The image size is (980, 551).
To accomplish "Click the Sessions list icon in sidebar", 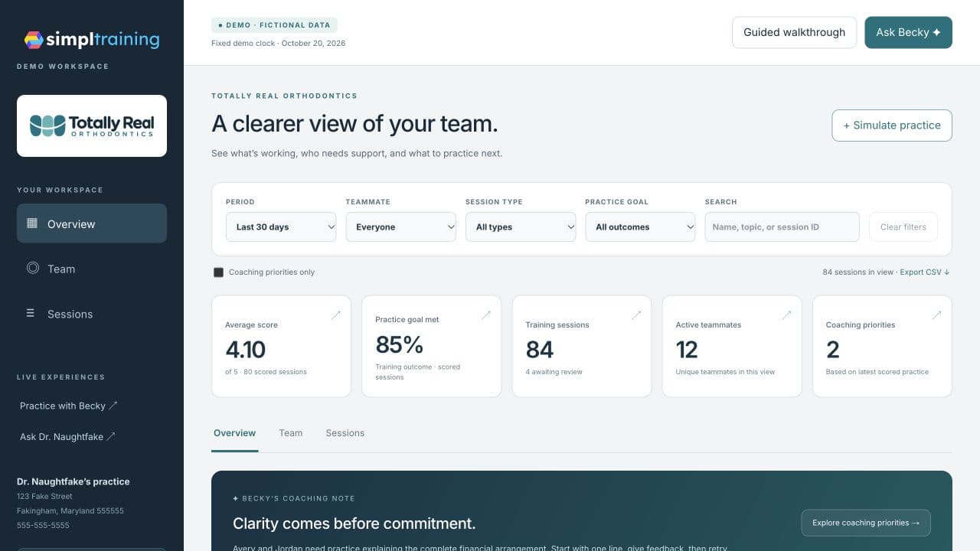I will coord(31,313).
